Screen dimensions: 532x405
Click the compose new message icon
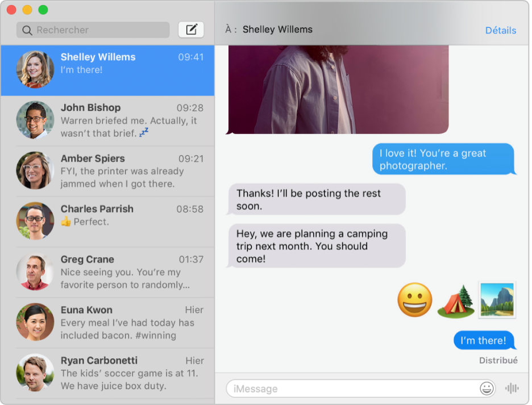191,30
